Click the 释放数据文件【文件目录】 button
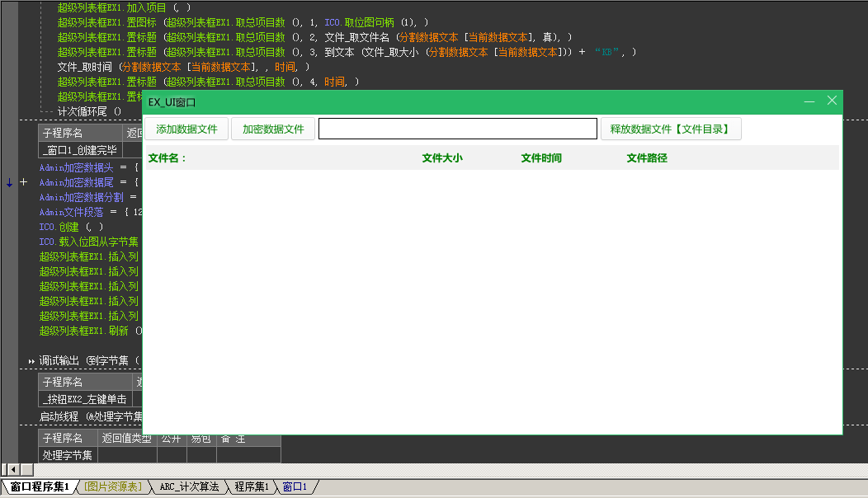 pyautogui.click(x=671, y=129)
